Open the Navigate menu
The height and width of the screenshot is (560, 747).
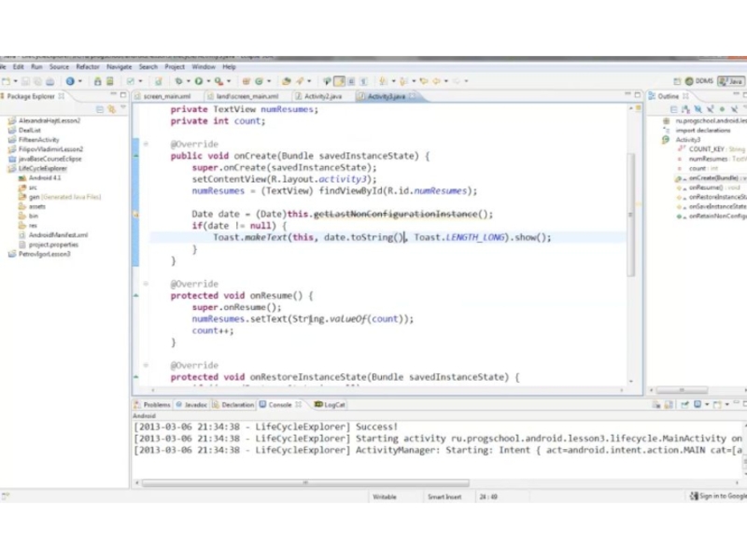tap(119, 67)
